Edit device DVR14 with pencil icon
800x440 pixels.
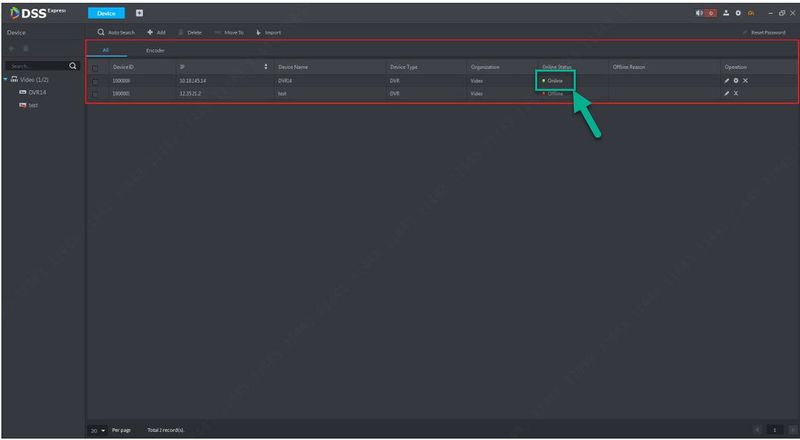[x=727, y=81]
